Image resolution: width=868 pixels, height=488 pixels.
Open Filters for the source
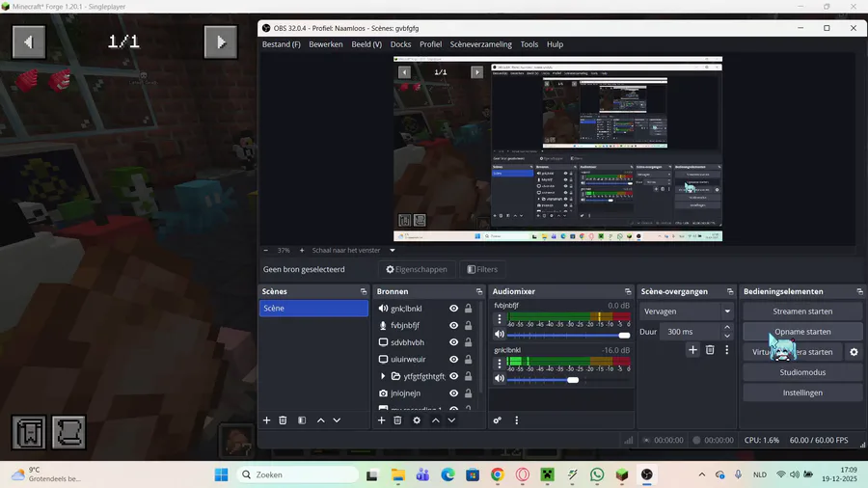[483, 269]
